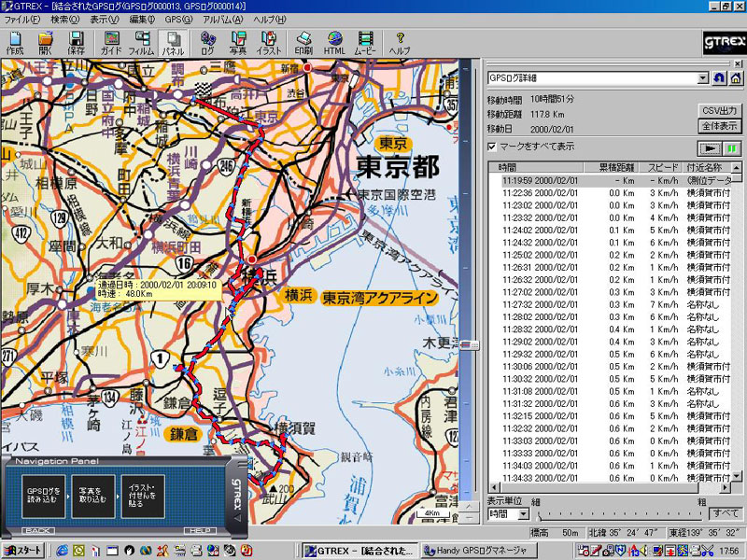Click the 全体表示 button
The image size is (747, 560).
[x=720, y=125]
